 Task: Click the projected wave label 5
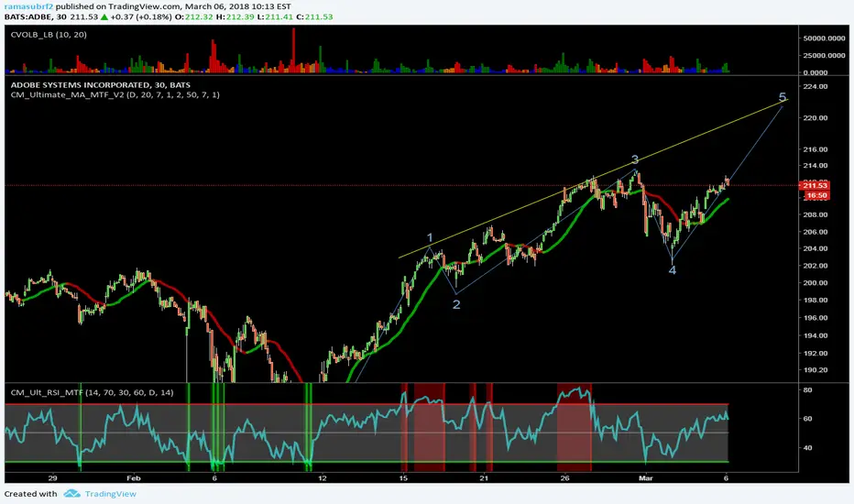(783, 97)
